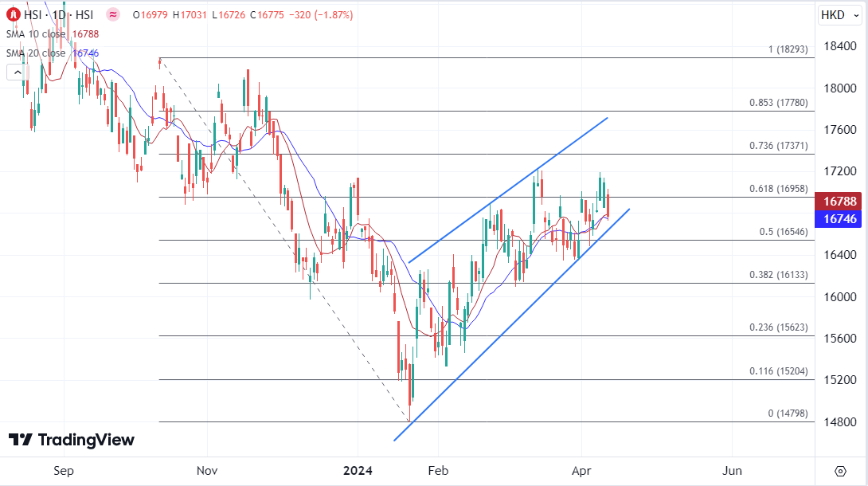This screenshot has width=868, height=486.
Task: Click the L16726 low price value
Action: click(x=229, y=15)
